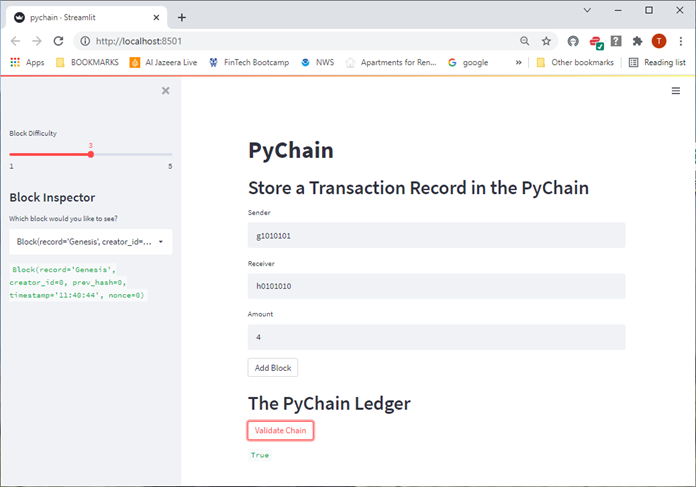Viewport: 696px width, 487px height.
Task: Open the NWS bookmark
Action: pos(317,63)
